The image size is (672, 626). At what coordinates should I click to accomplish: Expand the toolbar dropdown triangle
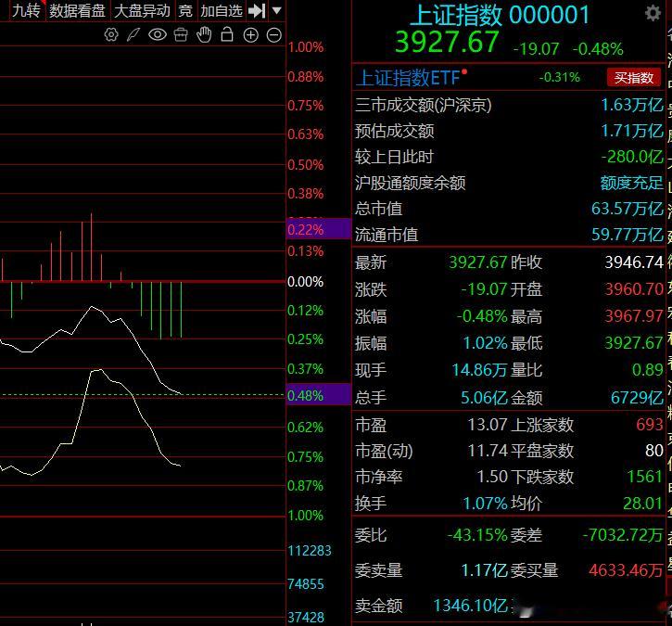tap(277, 10)
